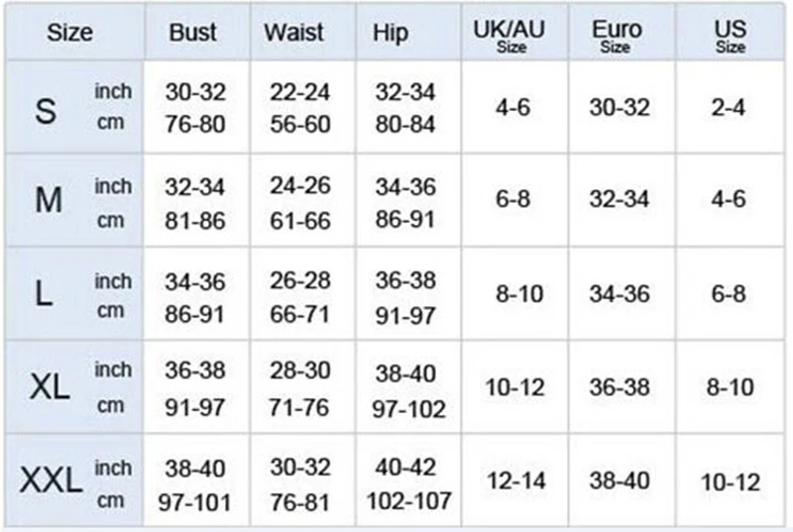Click the Size column header
The image size is (793, 532).
tap(69, 33)
